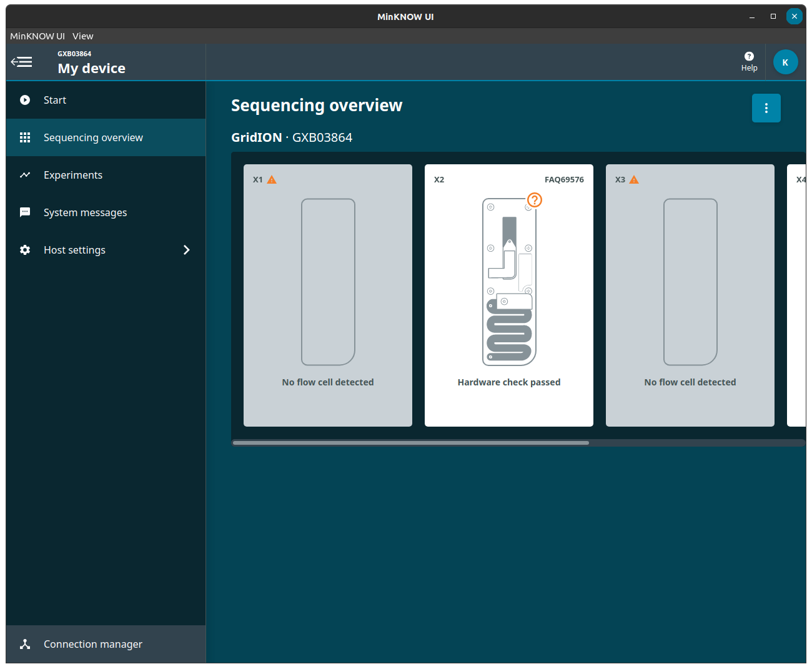Click the Sequencing overview grid icon
The width and height of the screenshot is (812, 669).
coord(25,137)
